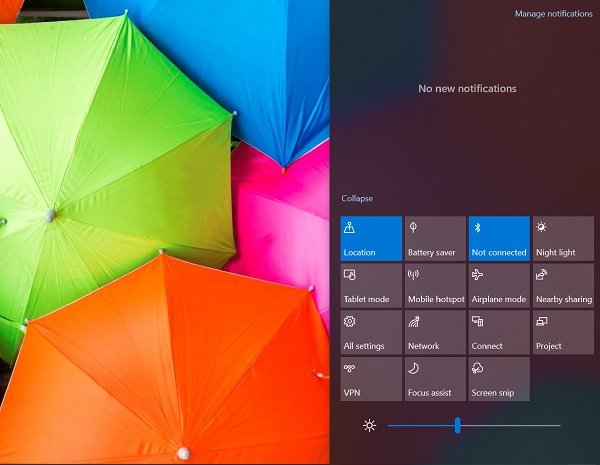Open the VPN tile
600x465 pixels.
pyautogui.click(x=371, y=379)
